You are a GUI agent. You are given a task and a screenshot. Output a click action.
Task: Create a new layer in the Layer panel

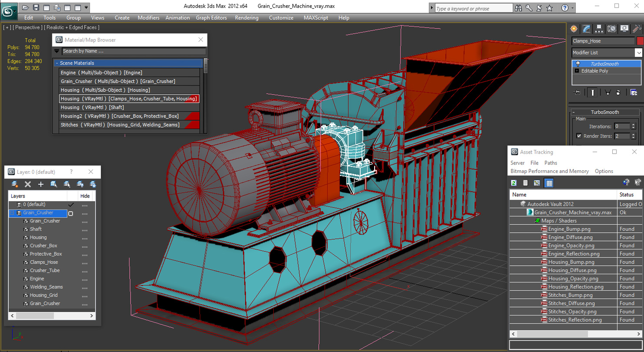pyautogui.click(x=40, y=184)
